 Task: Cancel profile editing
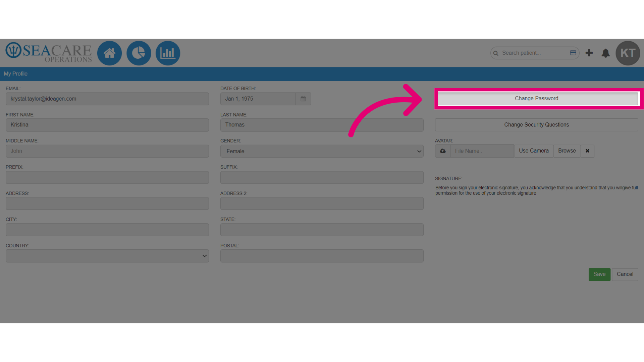pos(625,275)
